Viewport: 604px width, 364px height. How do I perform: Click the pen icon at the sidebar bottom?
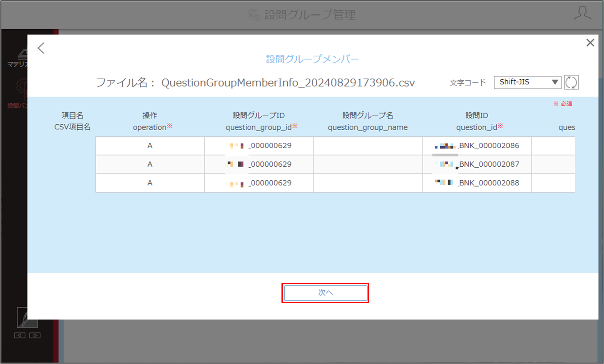[27, 318]
